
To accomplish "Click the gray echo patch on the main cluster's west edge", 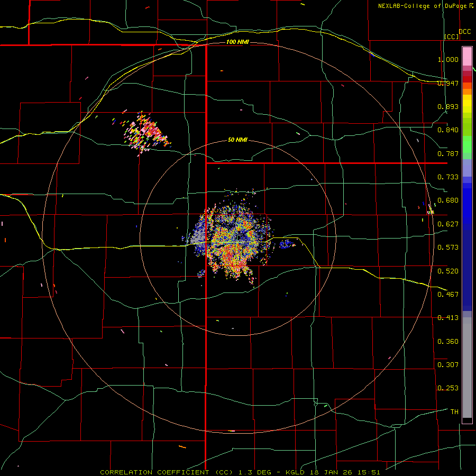I will click(198, 234).
